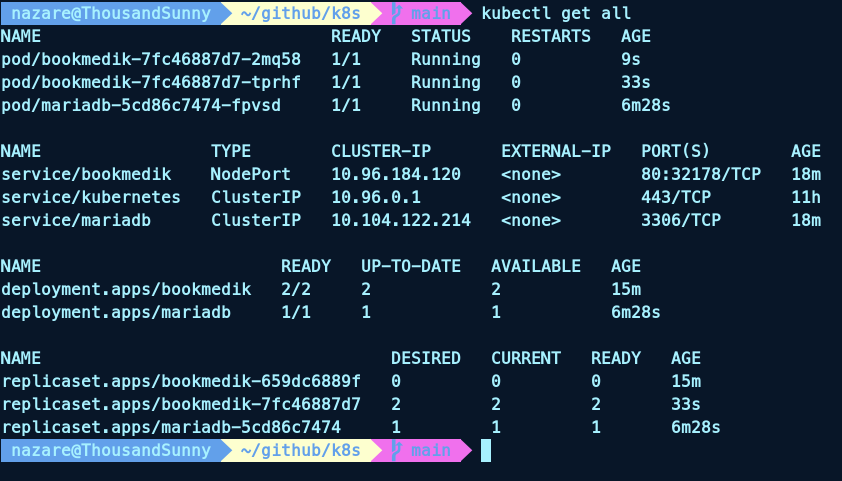Click the git branch icon in the bottom prompt
This screenshot has width=842, height=481.
coord(396,450)
